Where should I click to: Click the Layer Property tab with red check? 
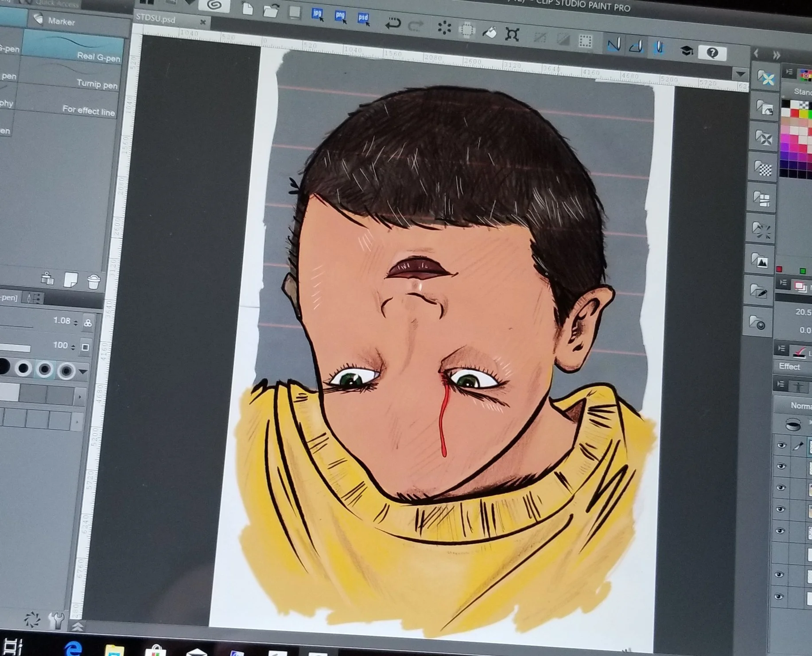point(801,353)
